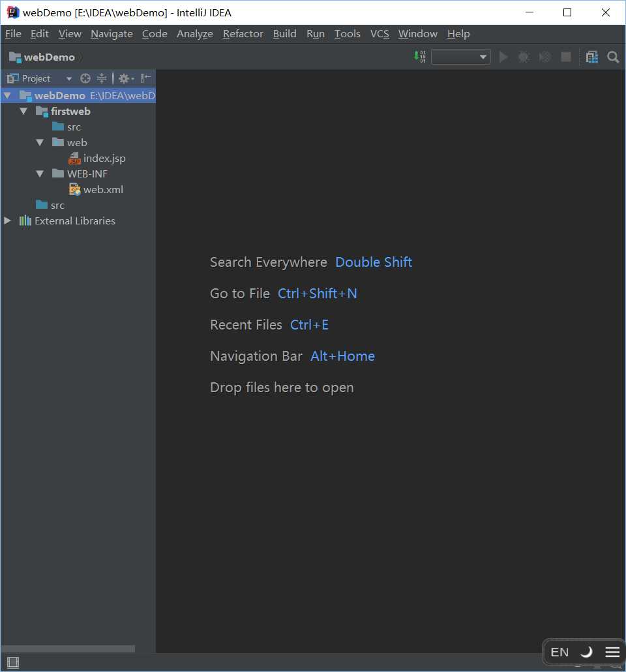626x672 pixels.
Task: Click the Search Everywhere magnifier icon
Action: (x=613, y=57)
